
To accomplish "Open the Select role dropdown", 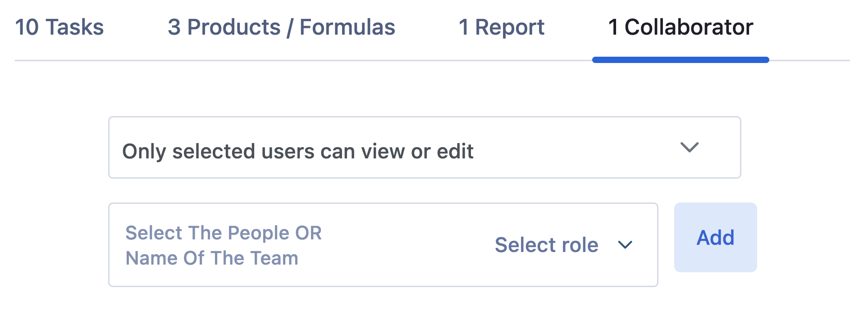I will click(563, 245).
